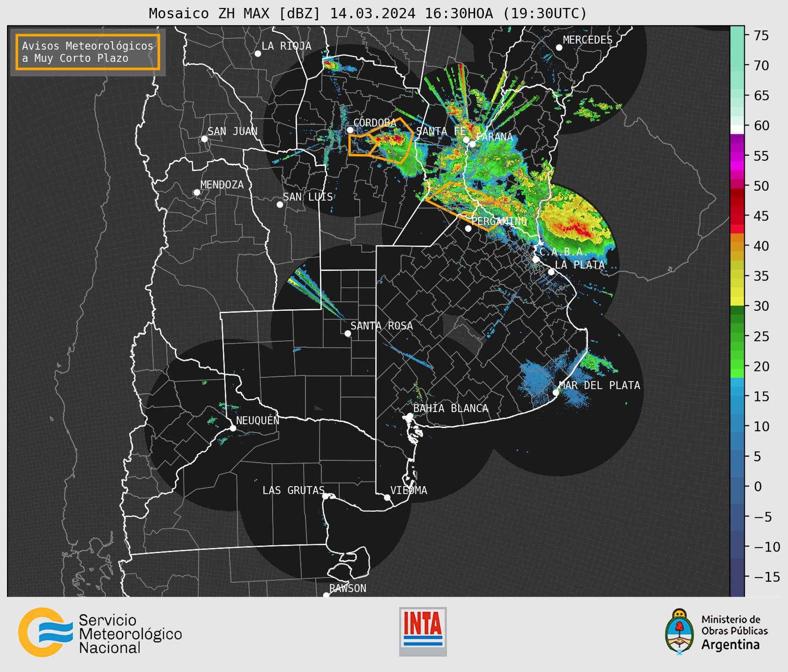Click the SAN LUIS city marker
The width and height of the screenshot is (788, 672).
pos(280,205)
